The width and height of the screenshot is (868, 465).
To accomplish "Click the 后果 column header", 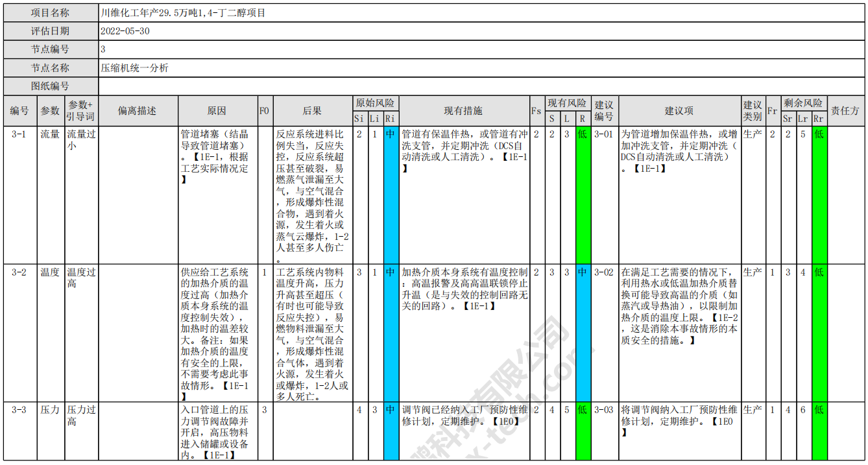I will [x=312, y=111].
